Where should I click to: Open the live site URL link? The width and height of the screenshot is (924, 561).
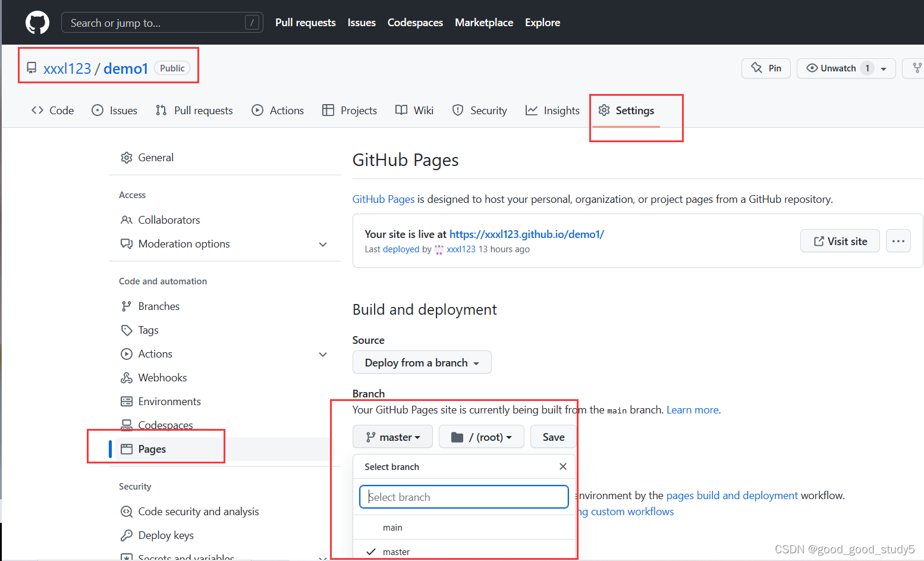527,234
